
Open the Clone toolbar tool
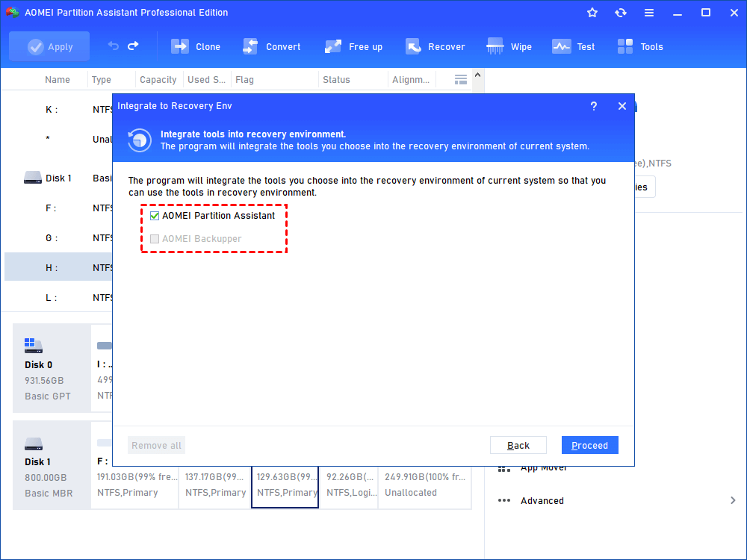pyautogui.click(x=196, y=46)
